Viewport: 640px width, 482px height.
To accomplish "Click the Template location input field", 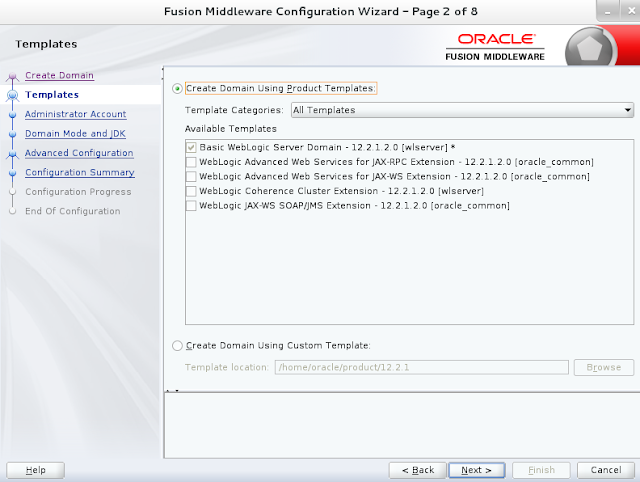I will pyautogui.click(x=421, y=367).
